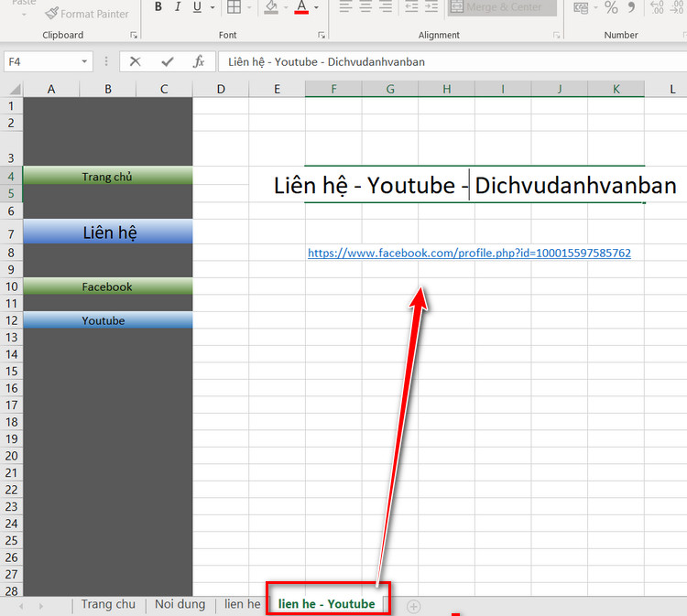Cancel cell entry with X icon

click(x=135, y=61)
